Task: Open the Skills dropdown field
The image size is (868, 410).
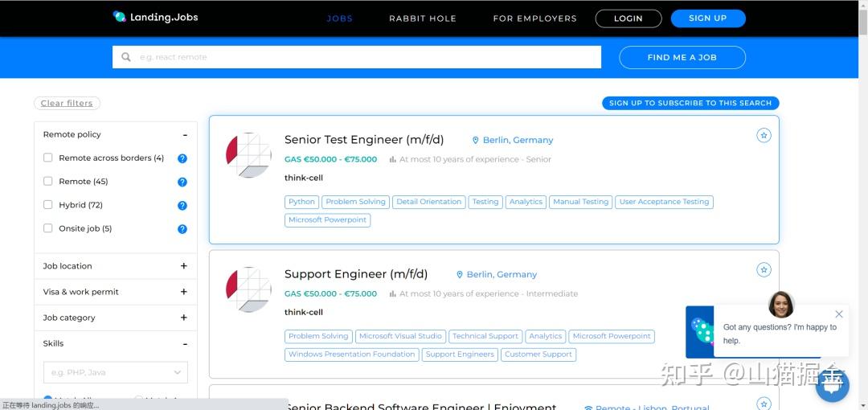Action: (x=116, y=372)
